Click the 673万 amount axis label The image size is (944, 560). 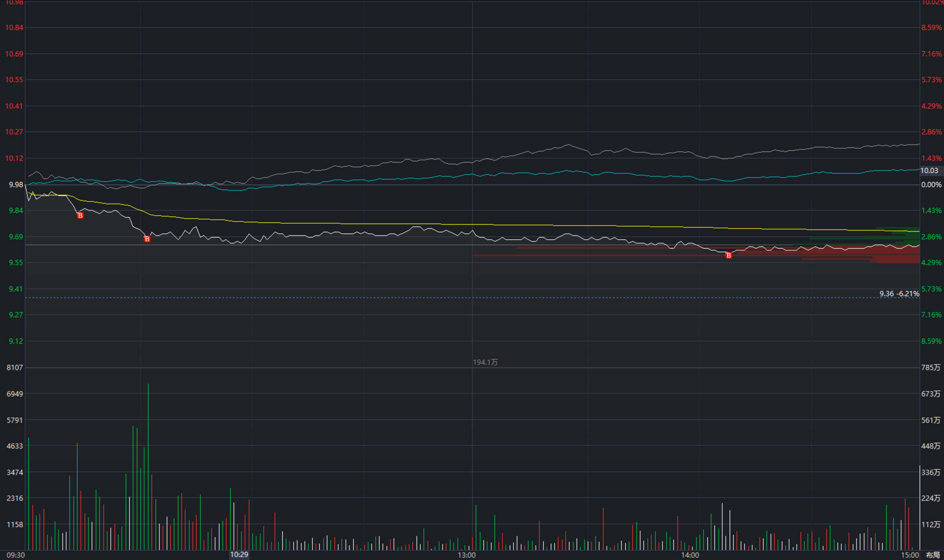pos(931,394)
